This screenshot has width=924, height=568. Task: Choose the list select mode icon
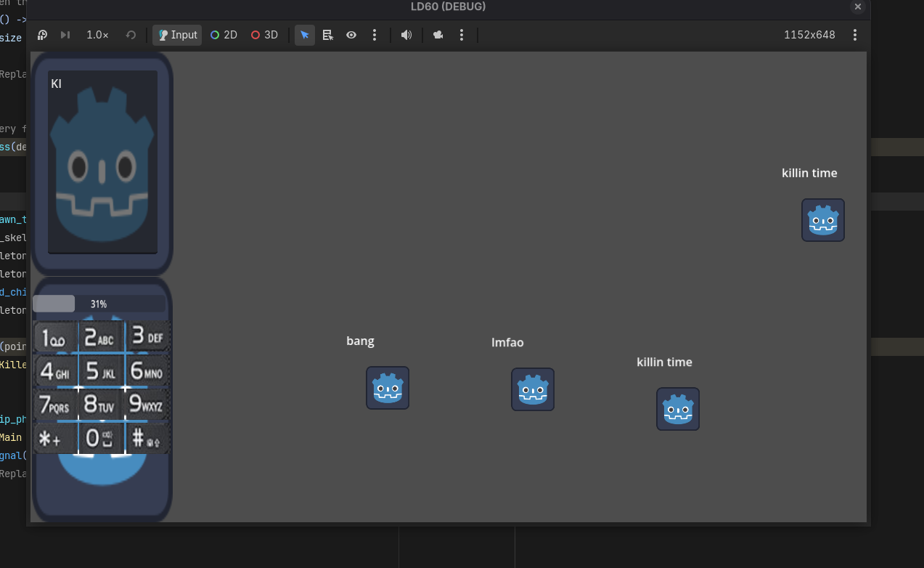tap(328, 35)
